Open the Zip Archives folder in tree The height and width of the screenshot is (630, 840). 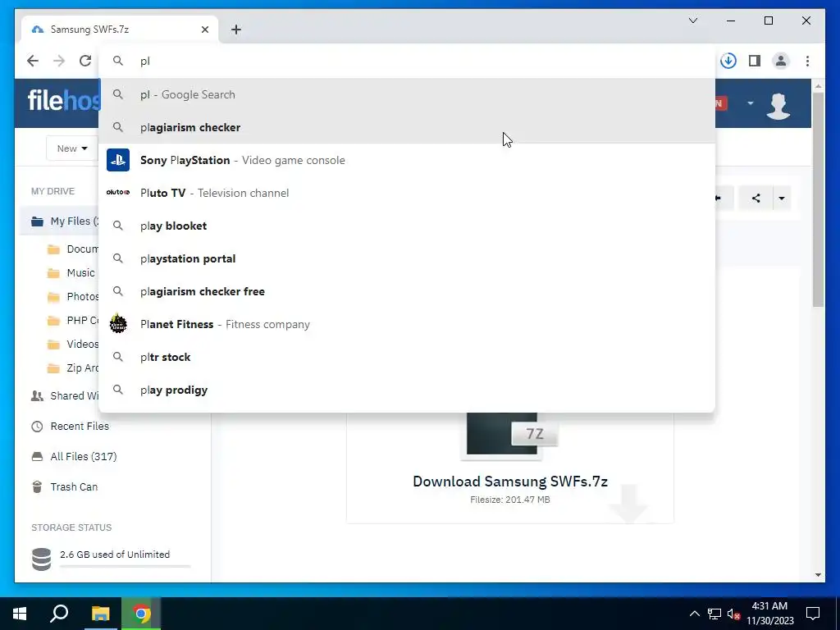pyautogui.click(x=72, y=368)
